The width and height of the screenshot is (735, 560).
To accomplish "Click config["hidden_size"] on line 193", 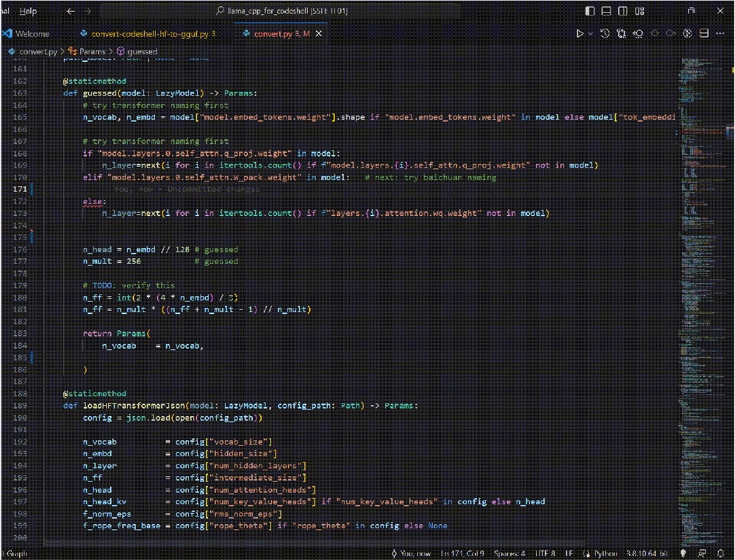I will pos(226,453).
